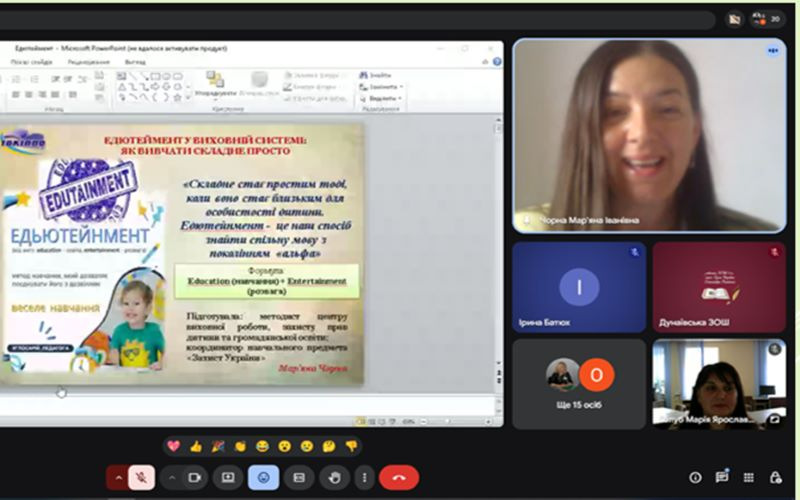Expand the shapes gallery more arrow
800x500 pixels.
coord(187,97)
